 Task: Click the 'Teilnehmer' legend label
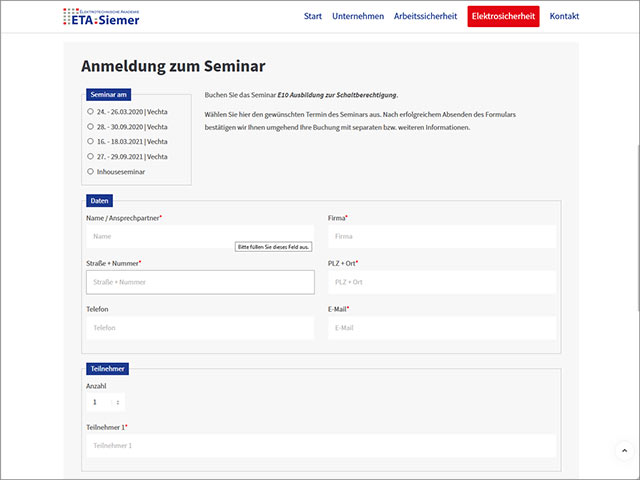click(107, 369)
